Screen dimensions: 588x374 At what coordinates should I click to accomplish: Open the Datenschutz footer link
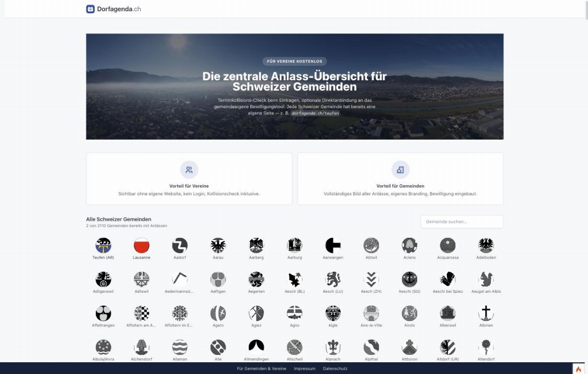(x=335, y=369)
